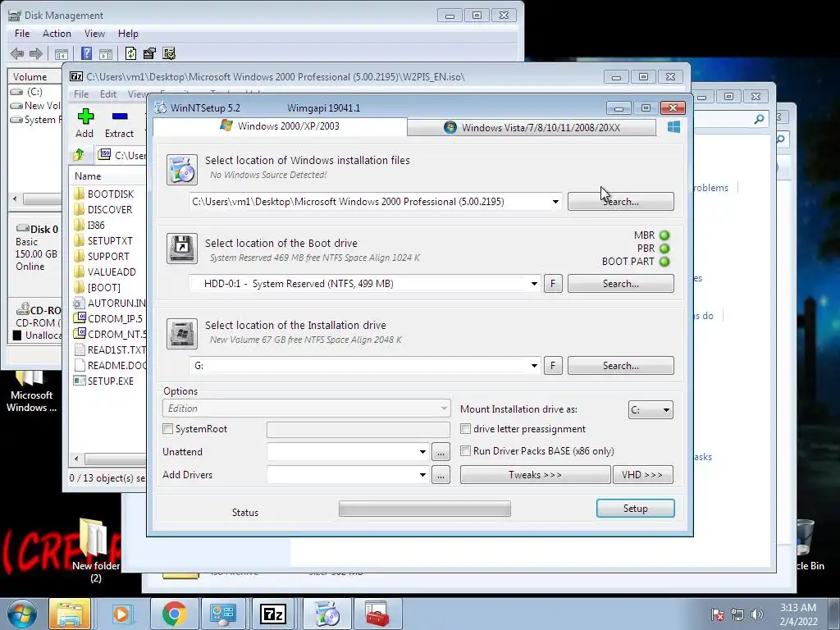Click the BOOT PART green status light
This screenshot has height=630, width=840.
coord(664,262)
